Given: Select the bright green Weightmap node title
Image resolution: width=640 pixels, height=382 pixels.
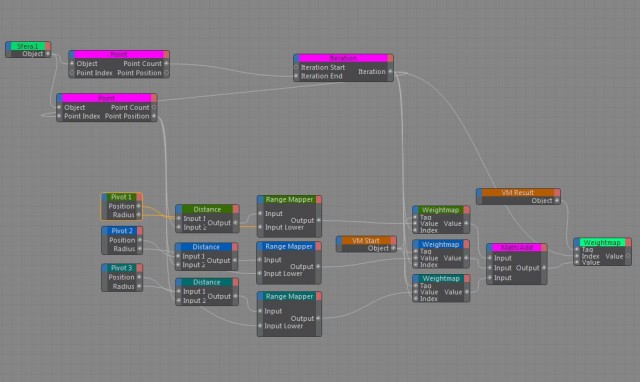Looking at the screenshot, I should click(602, 242).
